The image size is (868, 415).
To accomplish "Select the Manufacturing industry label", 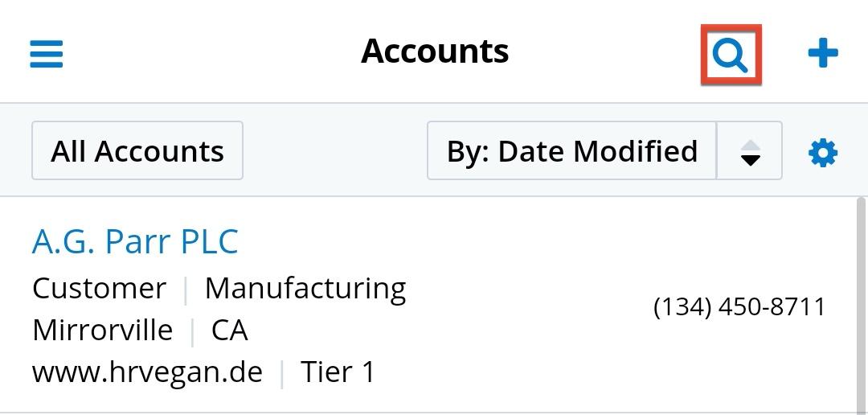I will pos(305,288).
